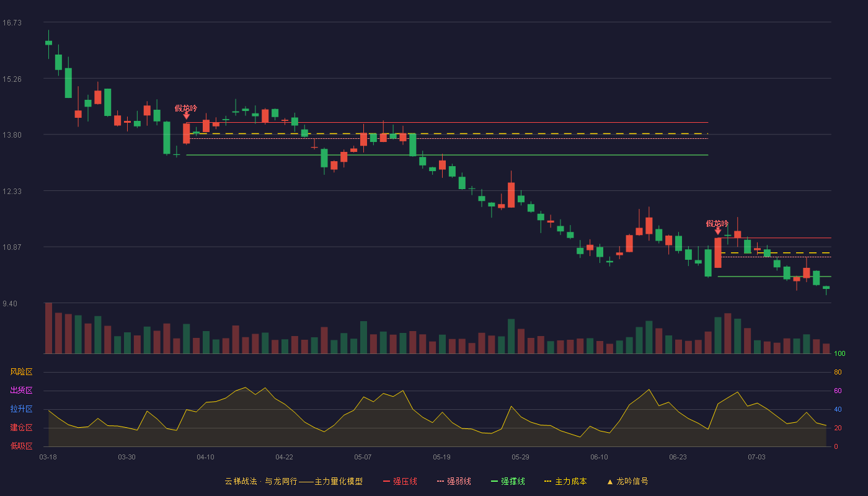Click the 03-30 date label
Image resolution: width=868 pixels, height=496 pixels.
click(x=126, y=457)
